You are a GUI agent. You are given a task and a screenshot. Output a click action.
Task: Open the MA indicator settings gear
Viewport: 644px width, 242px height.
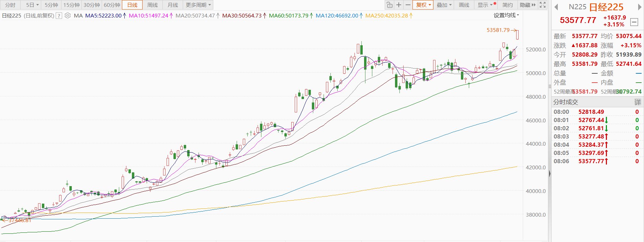click(68, 15)
